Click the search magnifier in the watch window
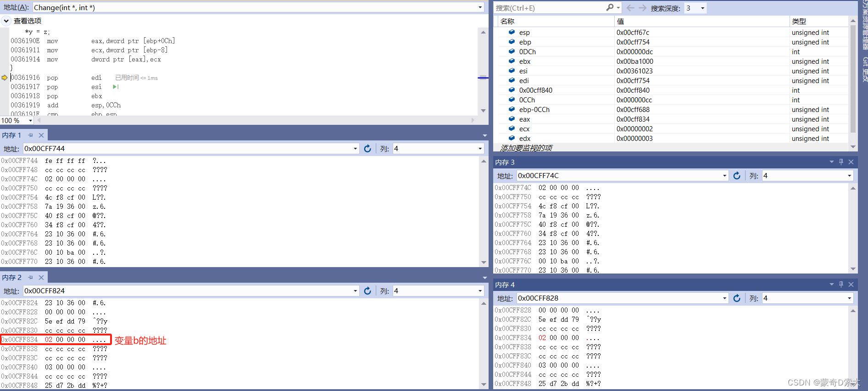868x391 pixels. pyautogui.click(x=610, y=7)
